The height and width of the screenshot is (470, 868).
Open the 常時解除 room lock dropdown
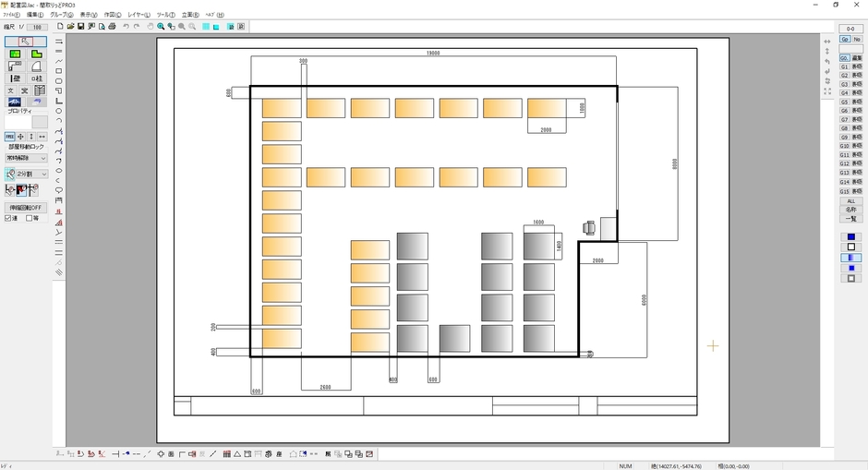(x=26, y=158)
